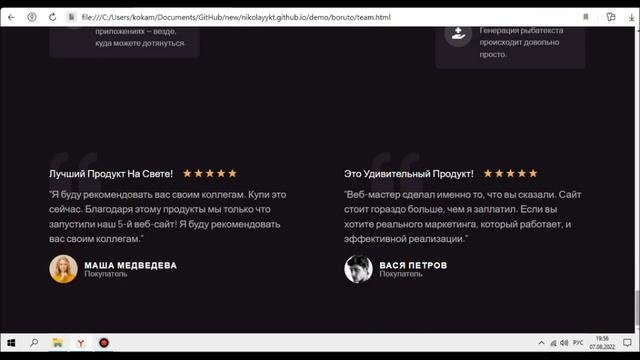Open File Explorer from the taskbar
Screen dimensions: 640x360
pos(58,343)
